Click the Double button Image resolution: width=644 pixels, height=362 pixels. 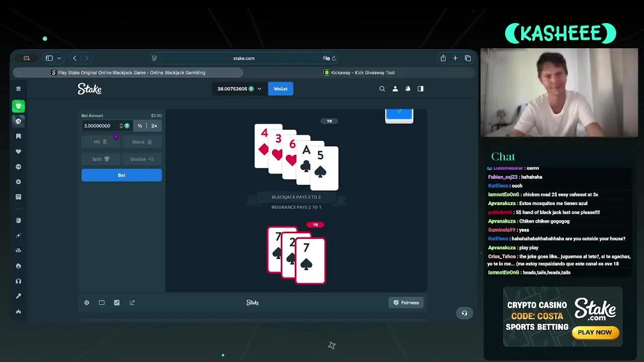pos(142,159)
